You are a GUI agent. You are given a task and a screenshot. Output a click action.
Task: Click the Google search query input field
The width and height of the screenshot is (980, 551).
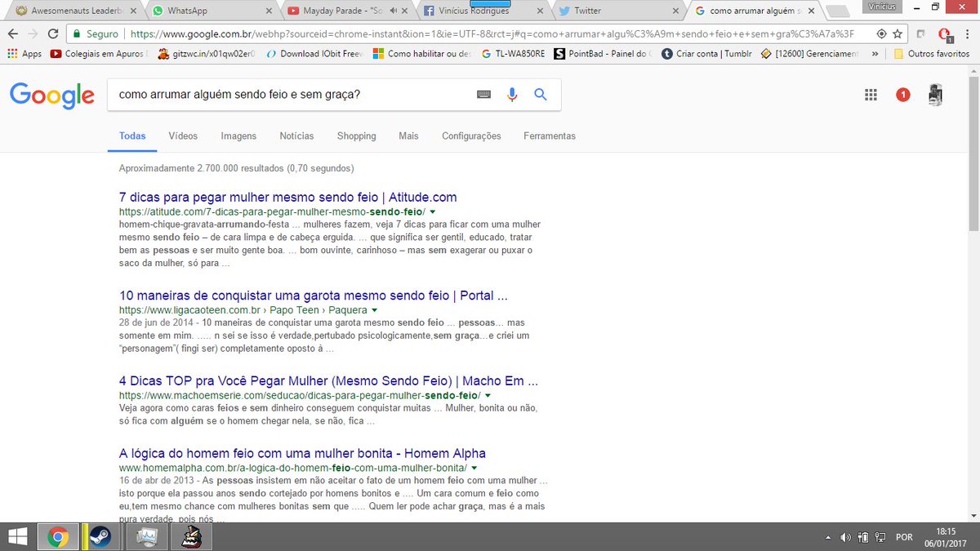tap(294, 95)
